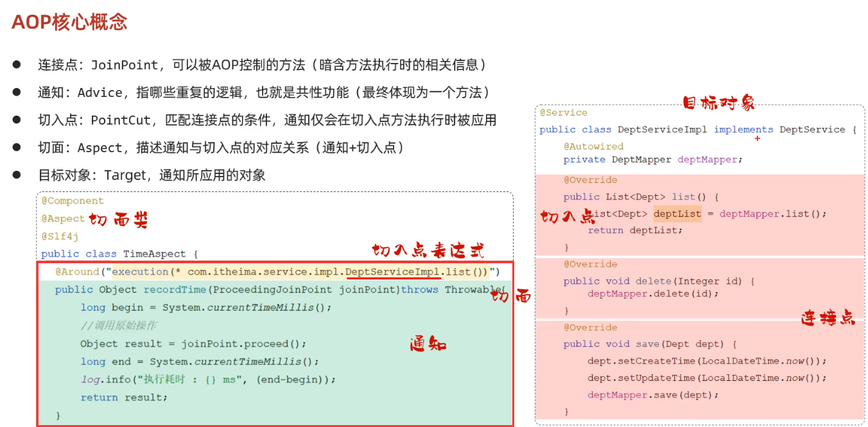Click the red 通知 label in green block
The image size is (868, 427).
click(x=428, y=344)
